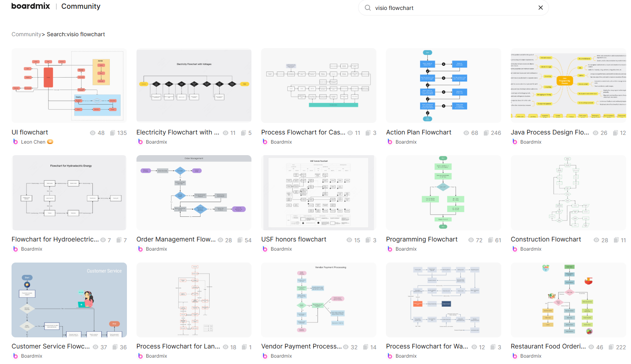Open the Community header tab
The width and height of the screenshot is (631, 364).
coord(81,6)
